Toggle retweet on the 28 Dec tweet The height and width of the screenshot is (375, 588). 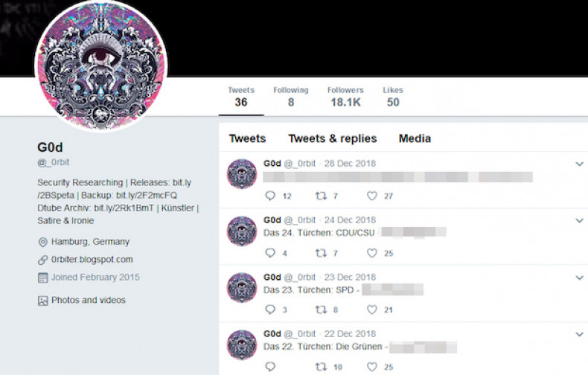click(x=321, y=196)
